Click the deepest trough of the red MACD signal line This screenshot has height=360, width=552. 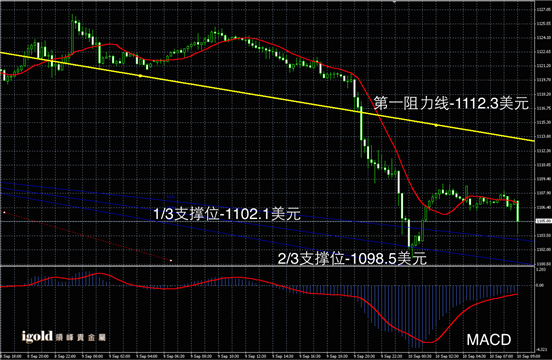point(428,342)
